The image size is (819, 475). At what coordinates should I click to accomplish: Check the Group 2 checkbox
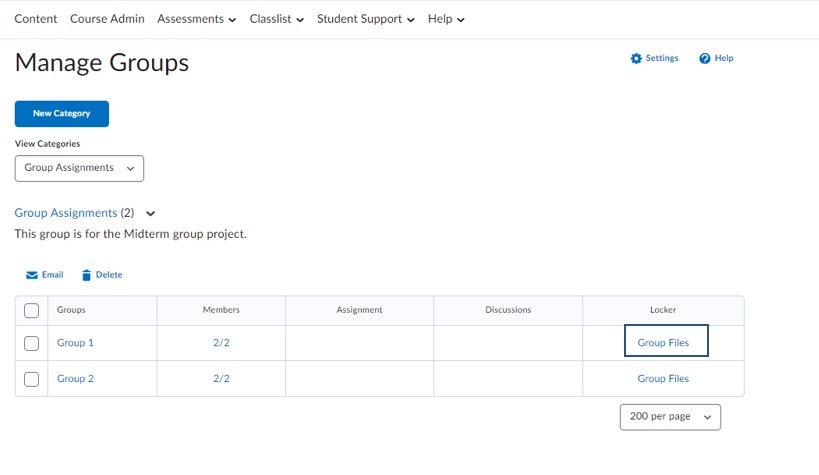31,379
